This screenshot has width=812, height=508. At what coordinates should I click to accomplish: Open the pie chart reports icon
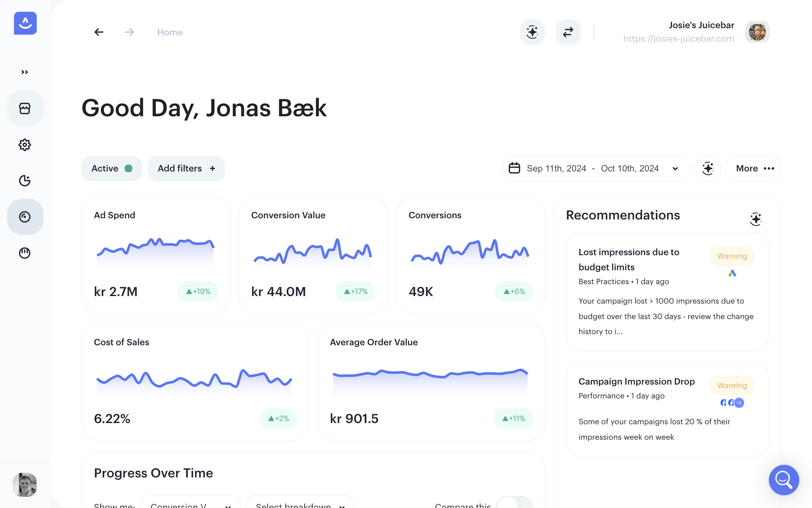[25, 181]
